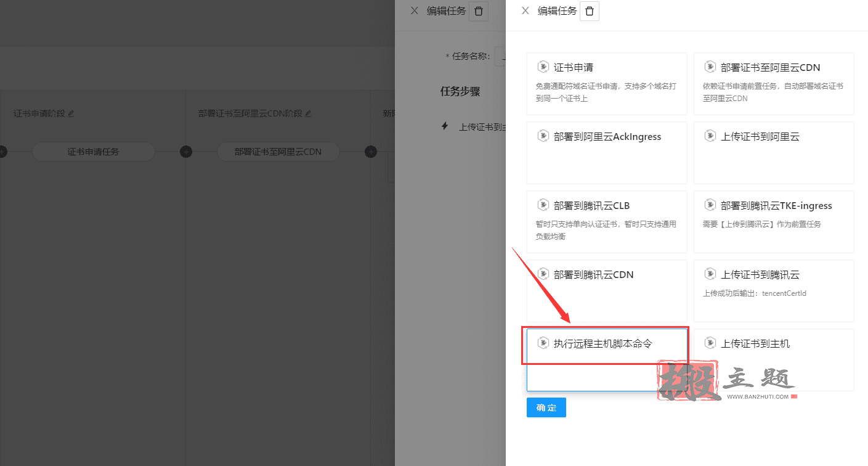Screen dimensions: 868x466
Task: Click the delete trash icon in back 编辑任务 drawer
Action: point(479,11)
